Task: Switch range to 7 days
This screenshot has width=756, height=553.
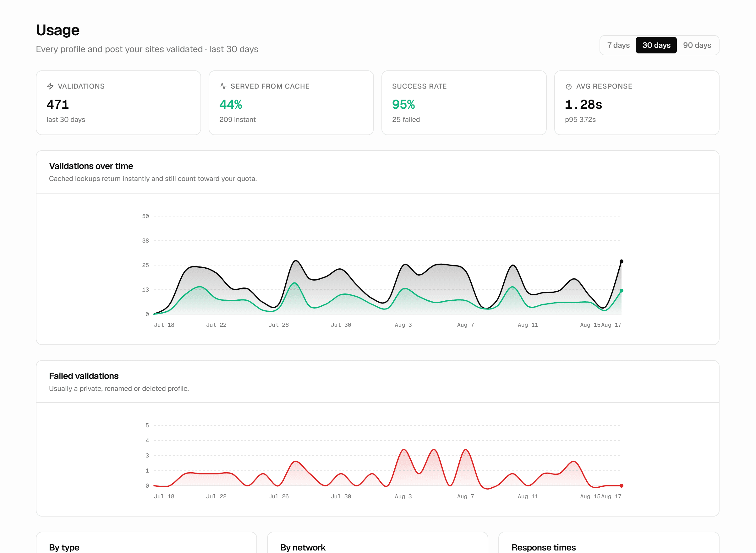Action: click(618, 45)
